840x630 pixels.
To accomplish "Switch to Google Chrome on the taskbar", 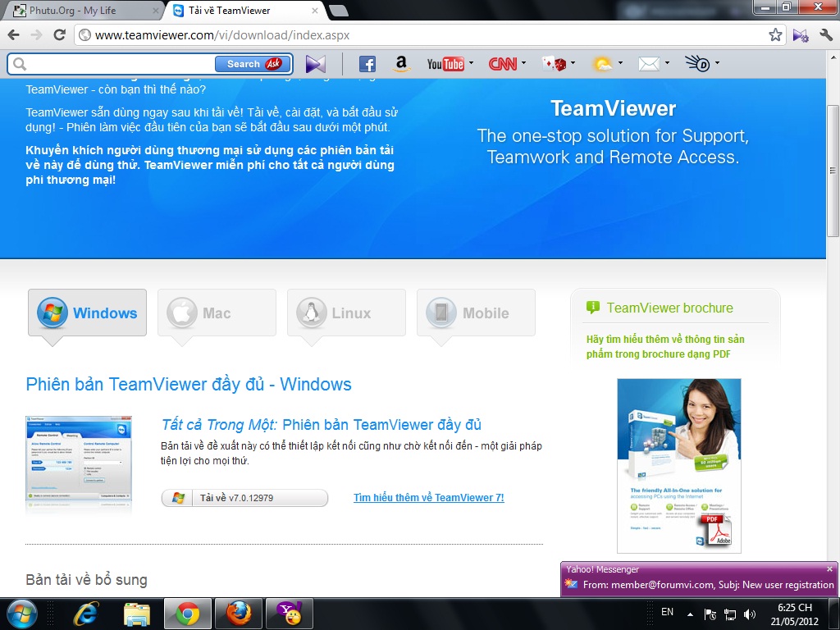I will 188,614.
